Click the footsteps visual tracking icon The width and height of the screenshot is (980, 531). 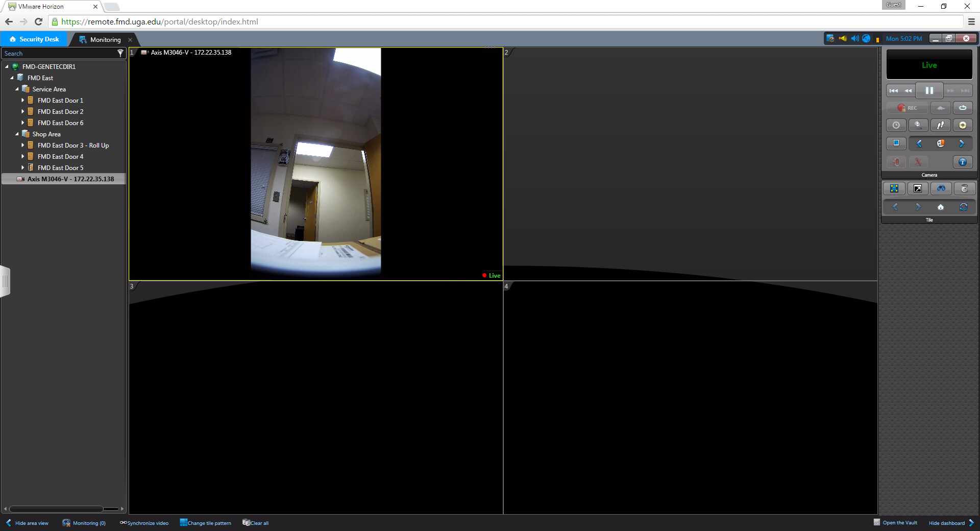pos(940,125)
